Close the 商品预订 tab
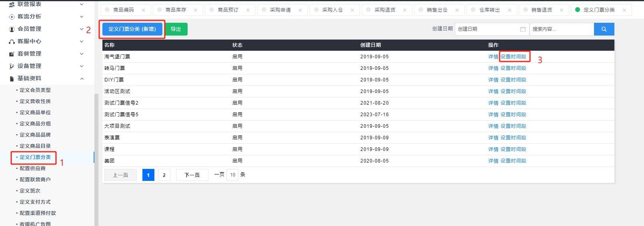 [248, 10]
